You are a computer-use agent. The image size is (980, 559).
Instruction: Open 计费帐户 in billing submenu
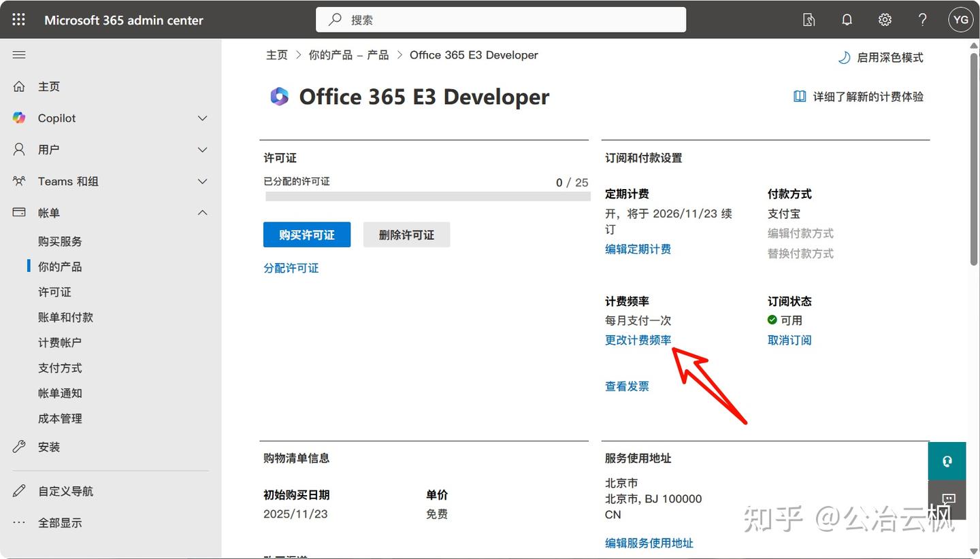point(60,342)
